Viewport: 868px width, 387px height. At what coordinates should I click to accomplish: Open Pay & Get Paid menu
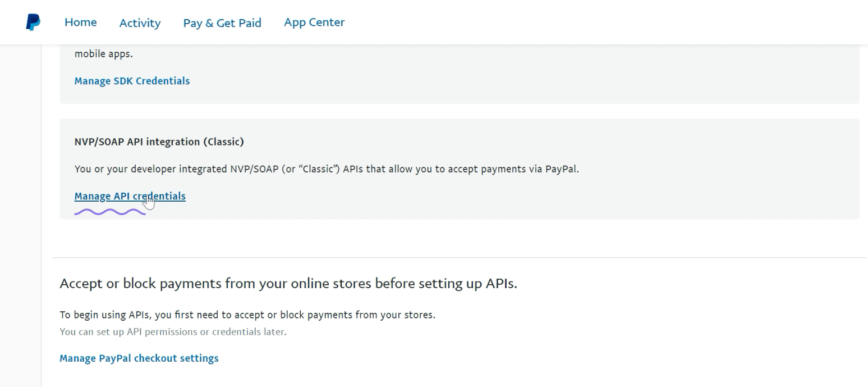(222, 23)
